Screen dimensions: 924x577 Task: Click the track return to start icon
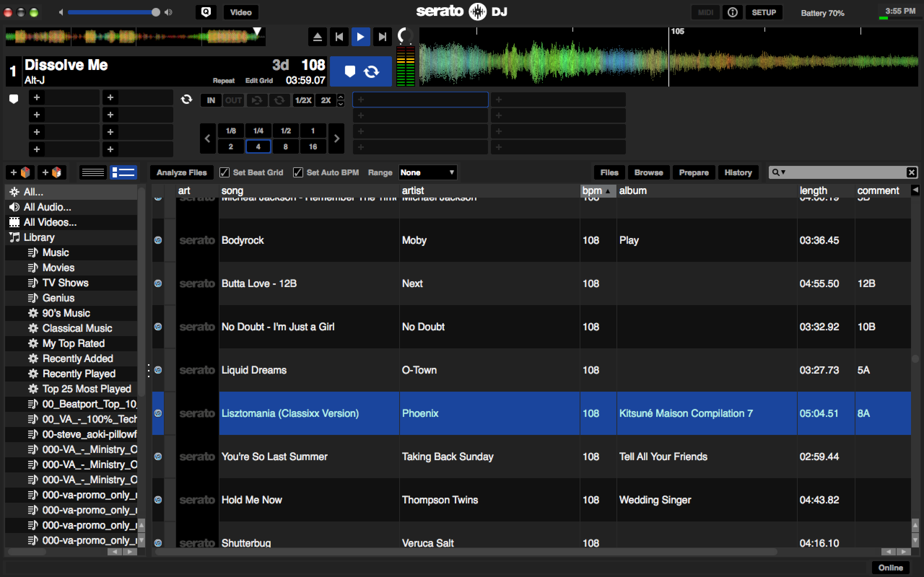click(x=339, y=36)
